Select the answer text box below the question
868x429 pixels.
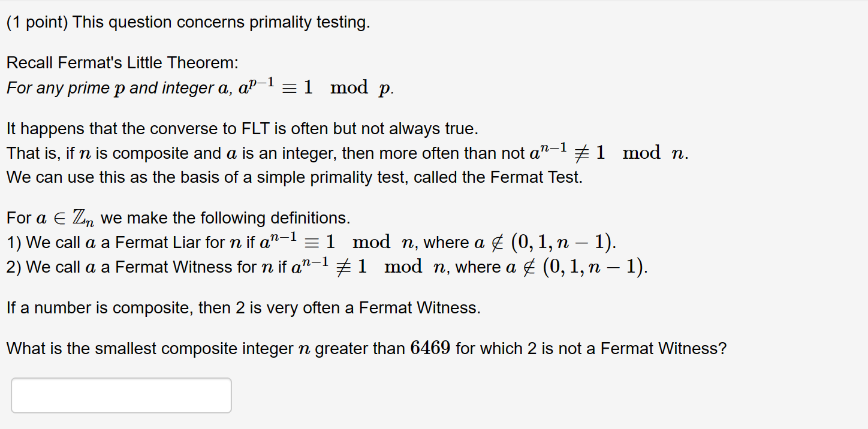click(120, 395)
